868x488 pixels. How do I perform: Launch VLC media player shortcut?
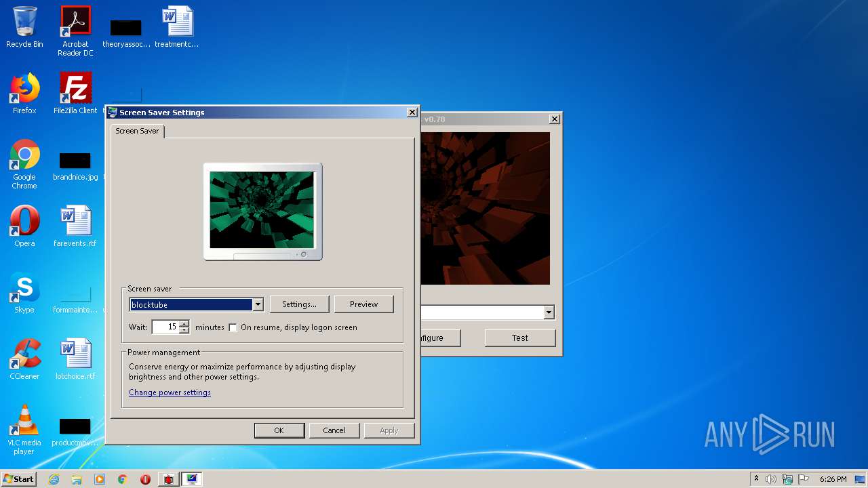(x=24, y=430)
